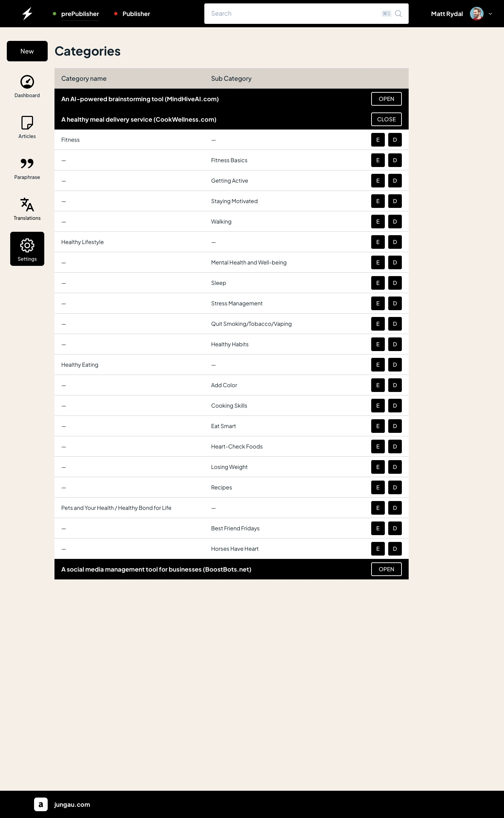
Task: Select the Translations icon
Action: (27, 204)
